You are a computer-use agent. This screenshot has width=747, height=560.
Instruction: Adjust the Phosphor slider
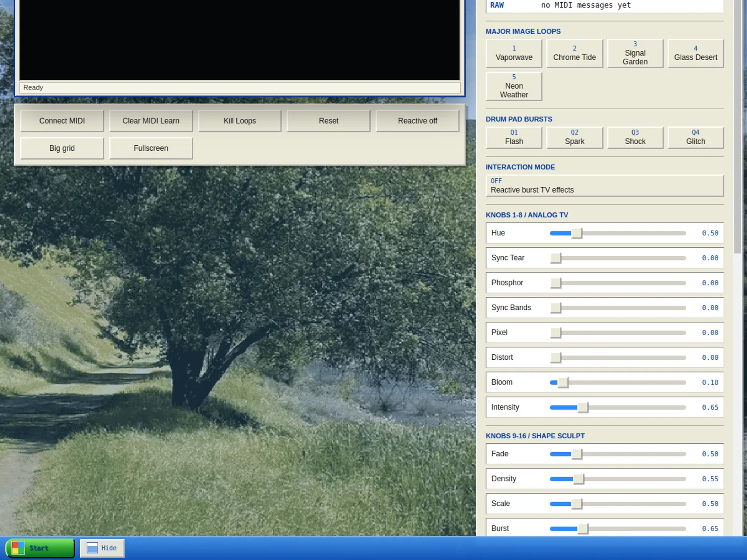click(x=618, y=283)
